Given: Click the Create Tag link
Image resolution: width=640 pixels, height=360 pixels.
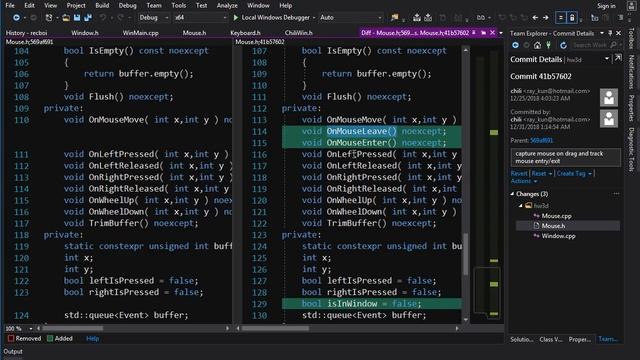Looking at the screenshot, I should (571, 173).
